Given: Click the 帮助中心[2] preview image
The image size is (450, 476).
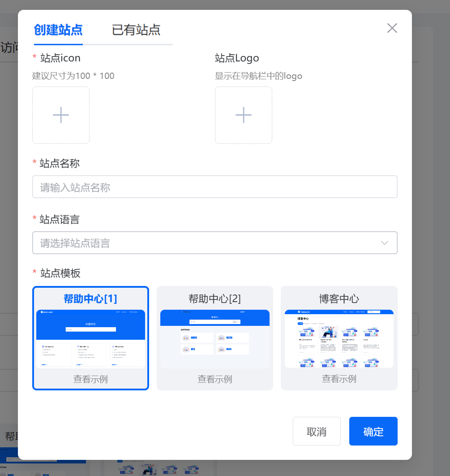Looking at the screenshot, I should [214, 339].
